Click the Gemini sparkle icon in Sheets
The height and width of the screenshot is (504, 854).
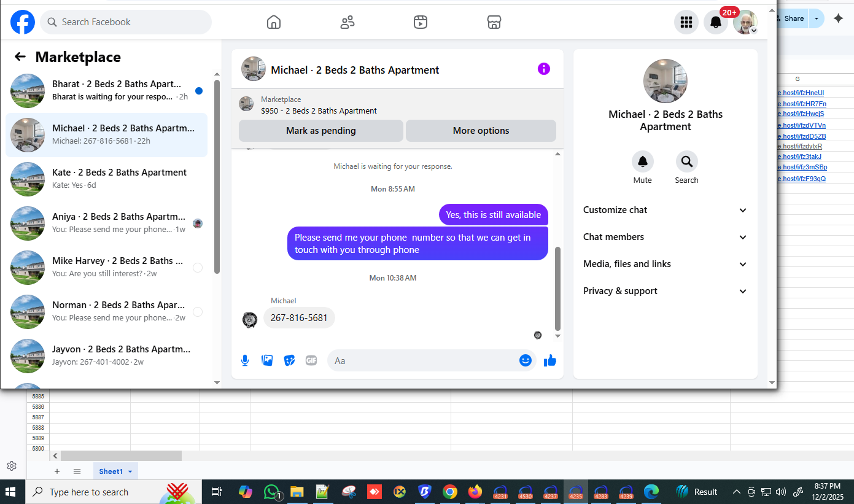click(839, 18)
